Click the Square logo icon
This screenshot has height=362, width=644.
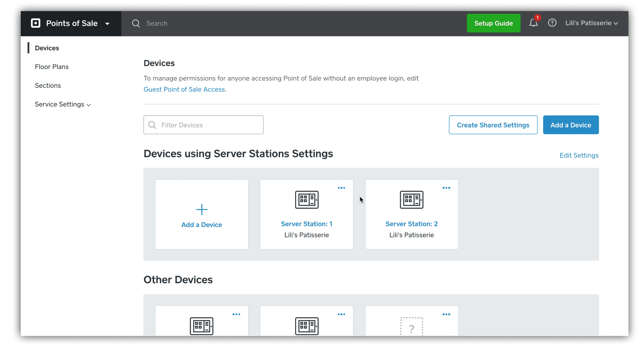tap(36, 23)
